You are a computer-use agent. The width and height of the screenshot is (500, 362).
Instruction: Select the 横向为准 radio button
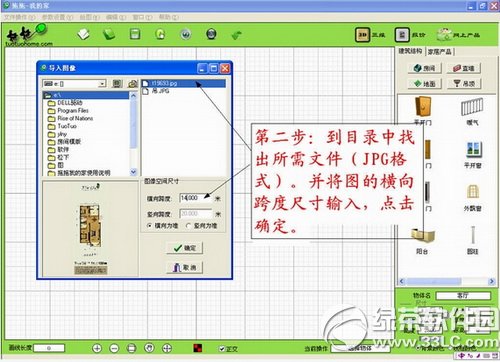150,226
